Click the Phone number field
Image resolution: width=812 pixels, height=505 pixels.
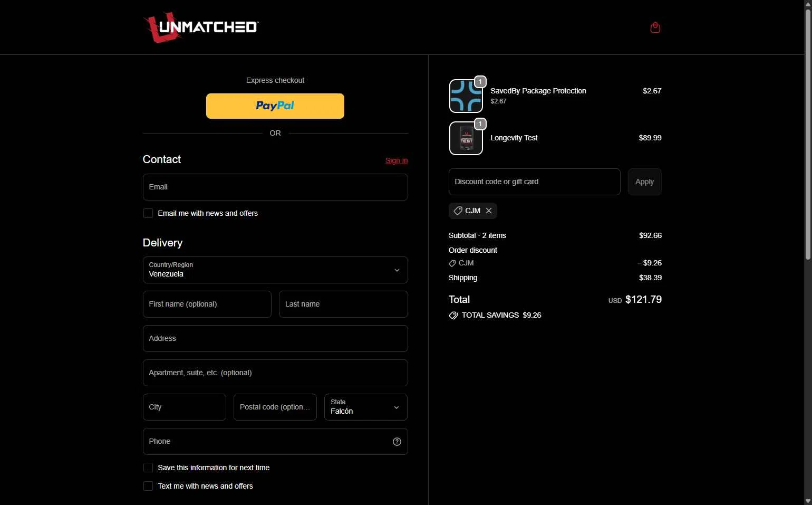tap(275, 441)
